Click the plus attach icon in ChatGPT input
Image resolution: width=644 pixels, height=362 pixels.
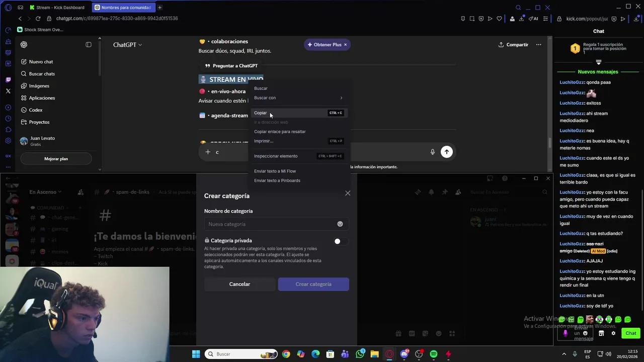coord(207,152)
